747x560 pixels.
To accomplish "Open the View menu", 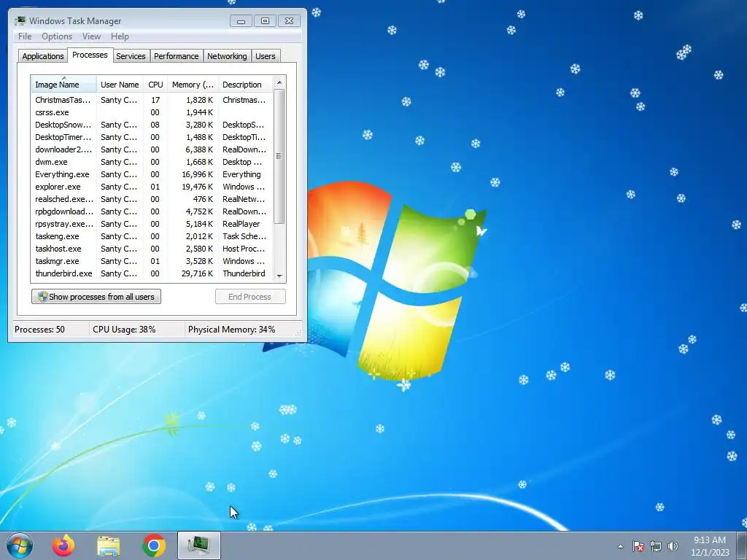I will [91, 36].
